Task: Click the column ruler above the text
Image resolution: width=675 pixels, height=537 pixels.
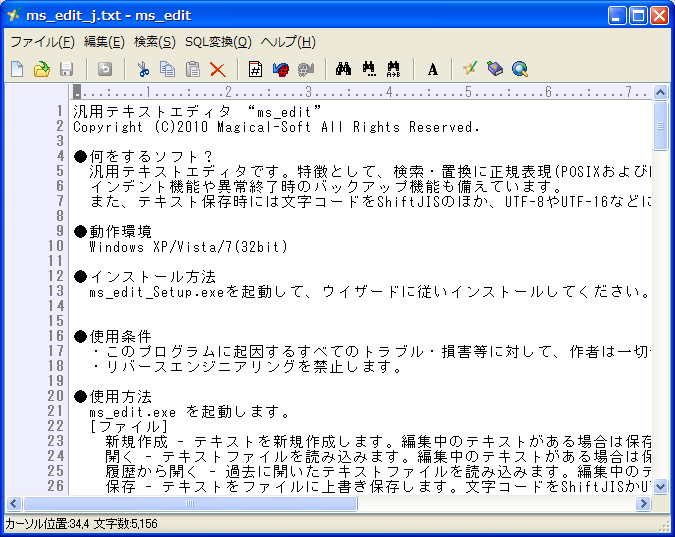Action: 361,92
